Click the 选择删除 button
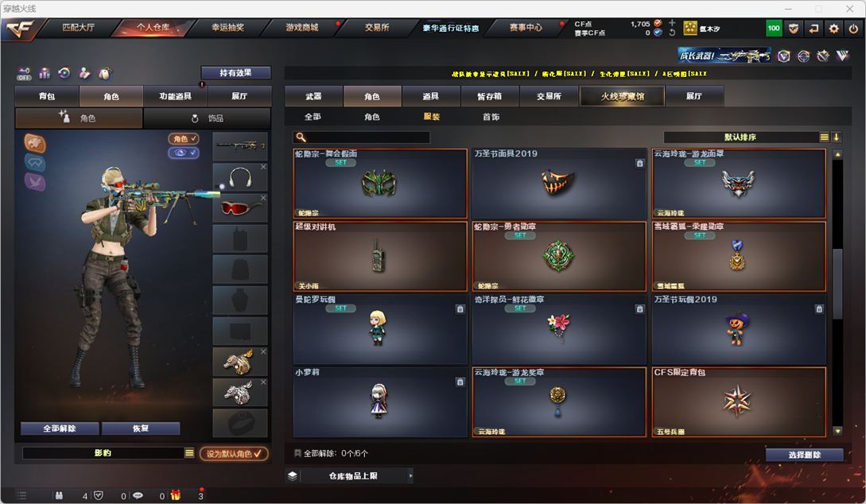This screenshot has height=504, width=866. point(804,455)
